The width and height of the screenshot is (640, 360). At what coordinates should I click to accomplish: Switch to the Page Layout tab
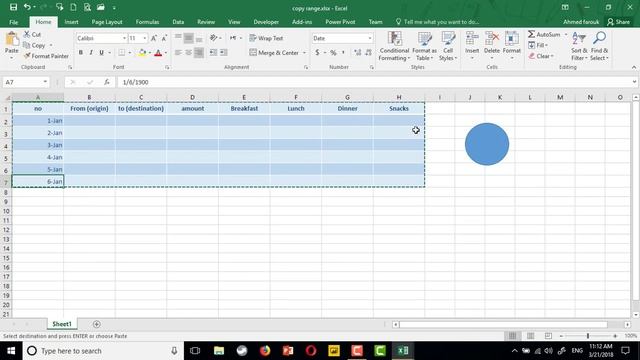point(107,22)
